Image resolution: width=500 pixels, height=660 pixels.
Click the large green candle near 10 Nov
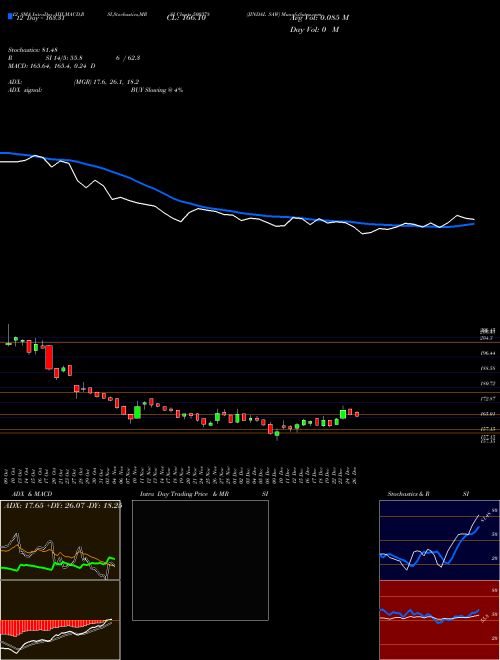(x=138, y=412)
